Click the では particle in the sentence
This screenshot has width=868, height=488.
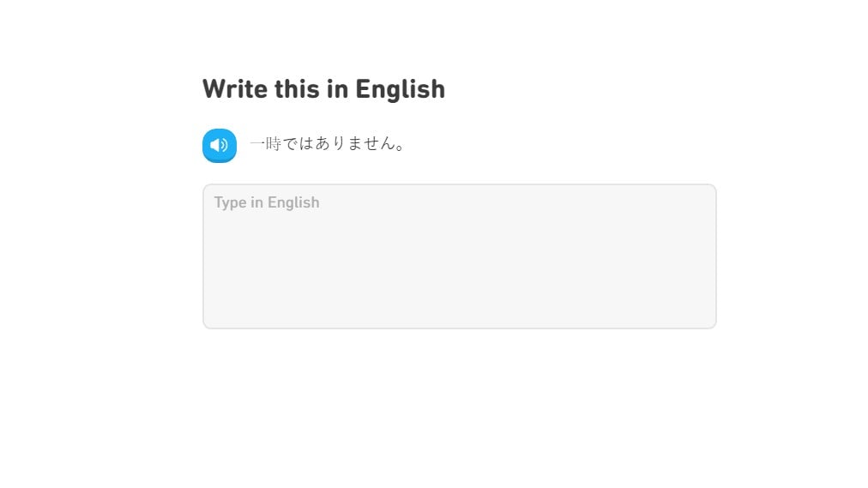[x=298, y=144]
